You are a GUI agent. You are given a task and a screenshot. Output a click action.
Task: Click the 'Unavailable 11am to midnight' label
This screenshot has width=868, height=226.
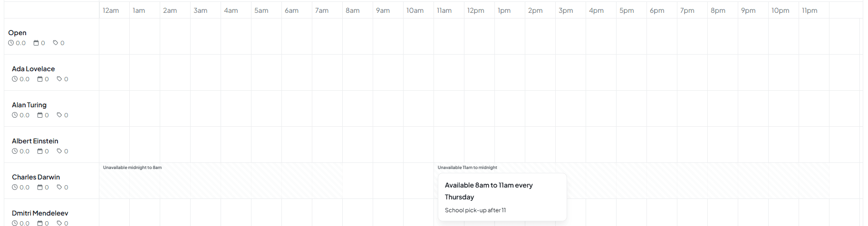pyautogui.click(x=467, y=168)
